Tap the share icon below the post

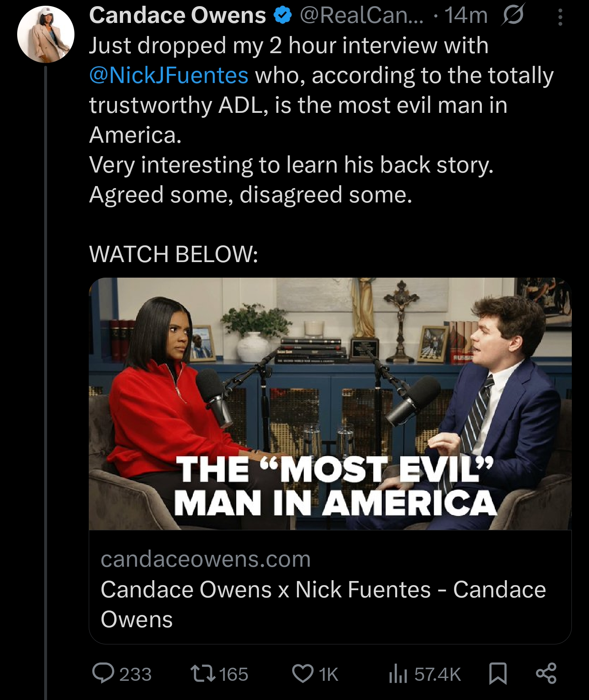point(546,674)
